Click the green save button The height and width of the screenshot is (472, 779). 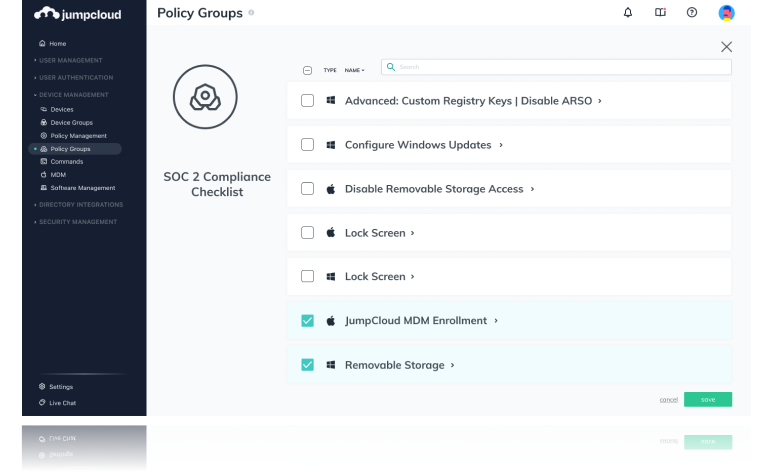click(707, 400)
